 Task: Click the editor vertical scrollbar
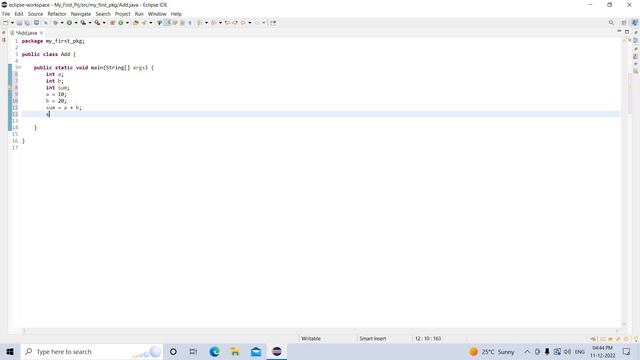click(624, 182)
